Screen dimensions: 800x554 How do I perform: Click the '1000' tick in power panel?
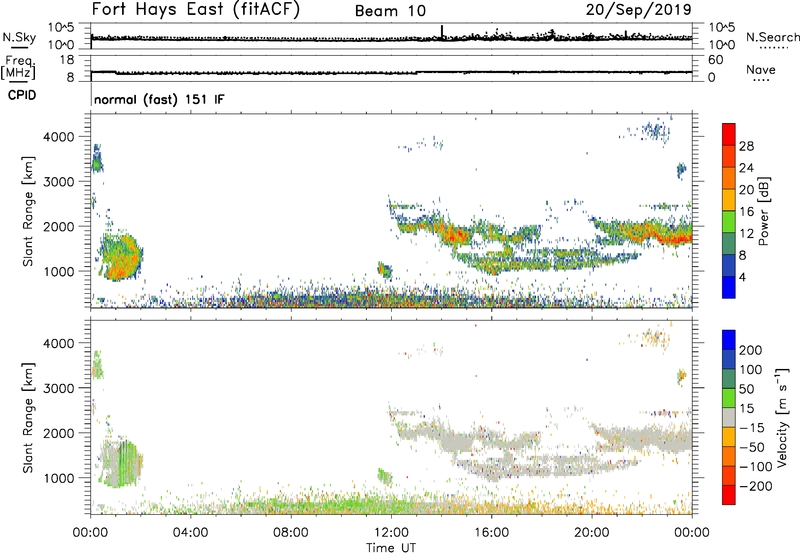[59, 271]
